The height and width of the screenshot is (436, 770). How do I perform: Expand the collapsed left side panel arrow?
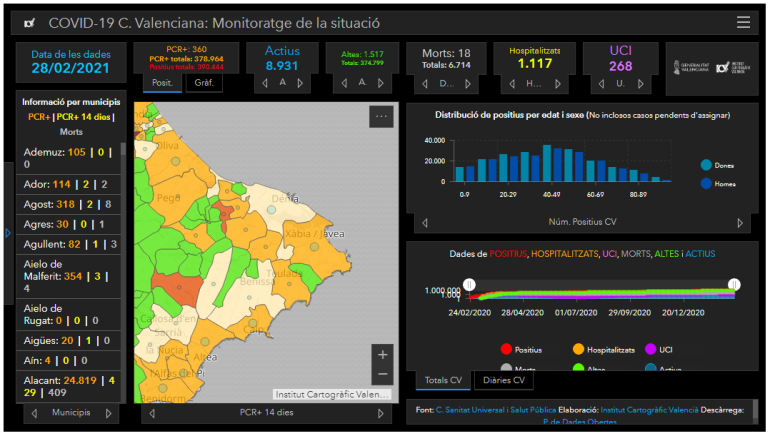pyautogui.click(x=8, y=233)
